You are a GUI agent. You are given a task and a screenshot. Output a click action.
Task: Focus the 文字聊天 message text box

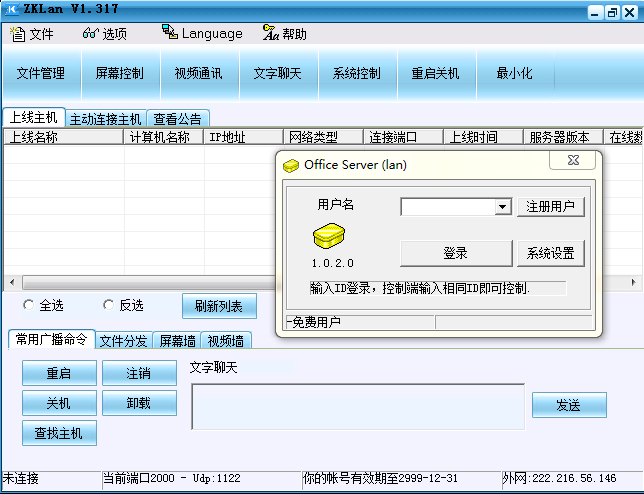(358, 407)
